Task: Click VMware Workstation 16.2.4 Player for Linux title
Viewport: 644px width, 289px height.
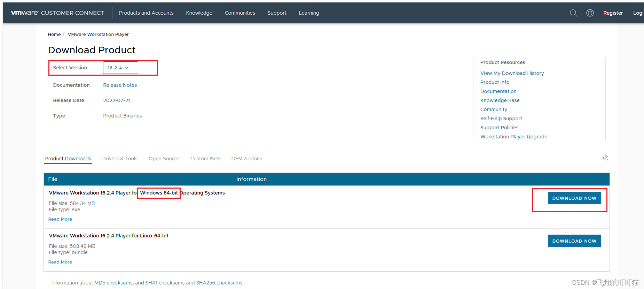Action: click(109, 236)
